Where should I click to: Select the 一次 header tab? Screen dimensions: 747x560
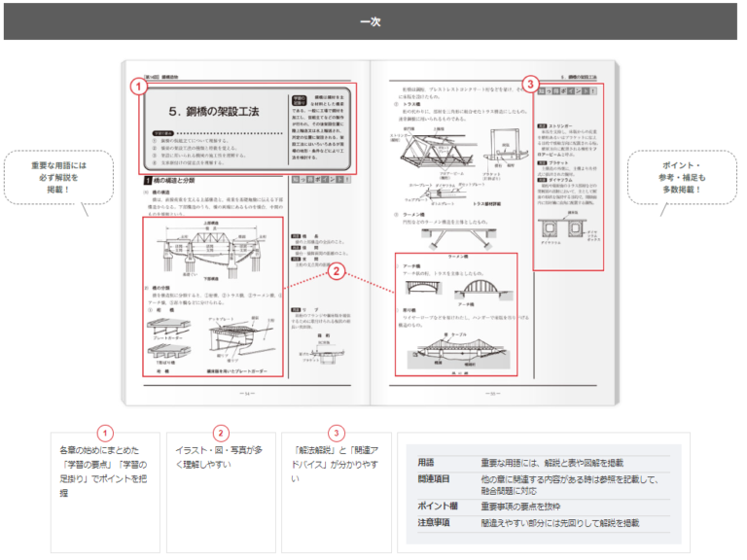(373, 21)
